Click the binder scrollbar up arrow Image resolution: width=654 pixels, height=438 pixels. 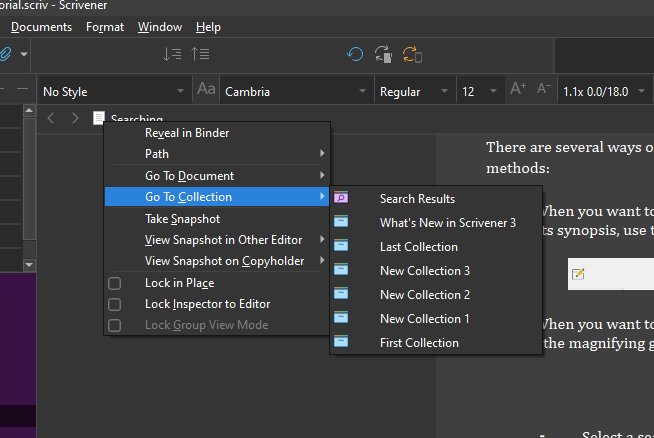(x=29, y=111)
